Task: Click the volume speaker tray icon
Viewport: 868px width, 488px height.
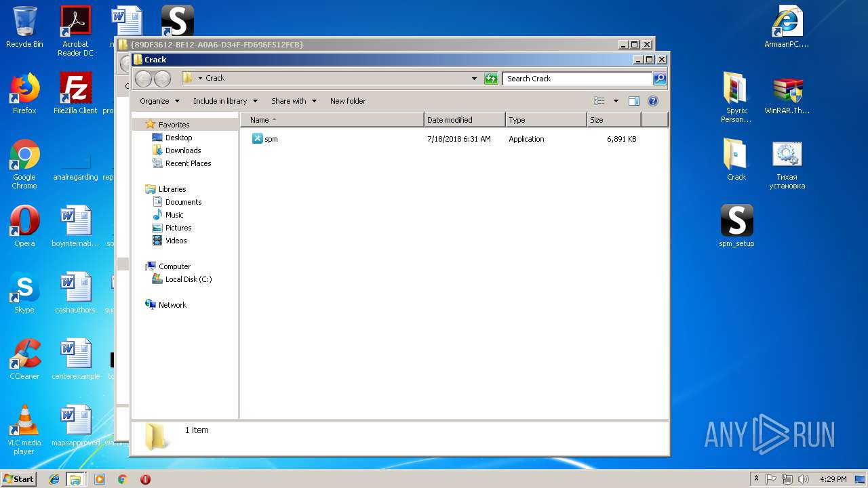Action: [x=804, y=479]
